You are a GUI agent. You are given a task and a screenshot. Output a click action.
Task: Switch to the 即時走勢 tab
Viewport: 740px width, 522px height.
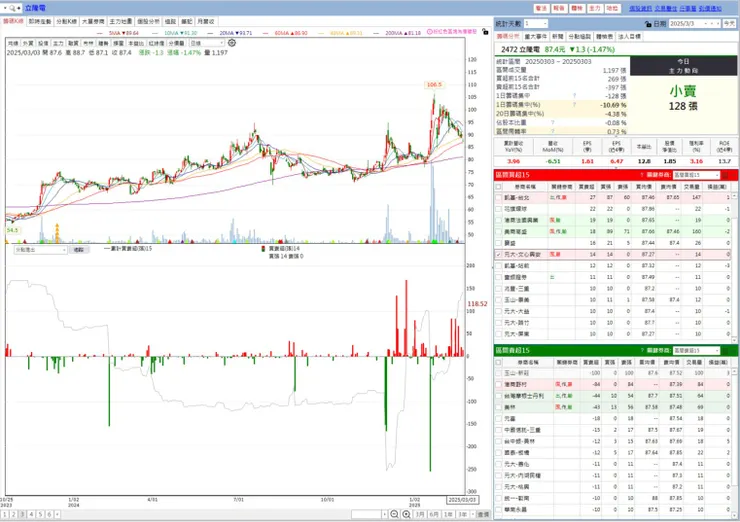pos(40,22)
